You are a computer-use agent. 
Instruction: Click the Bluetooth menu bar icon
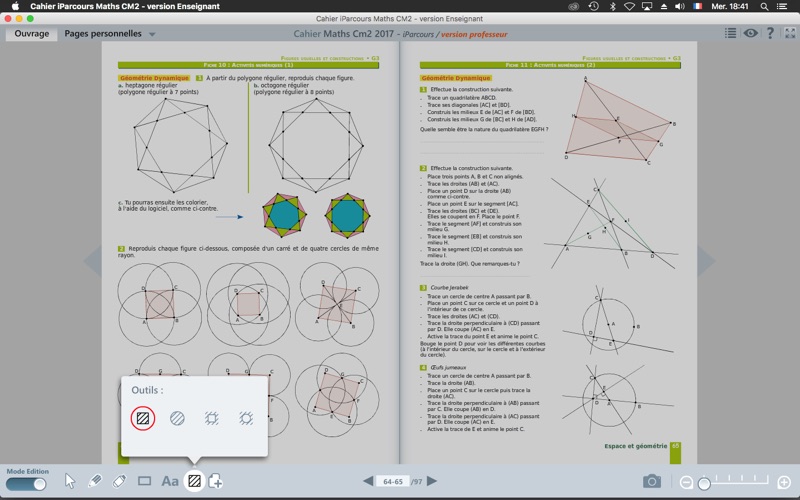tap(613, 6)
